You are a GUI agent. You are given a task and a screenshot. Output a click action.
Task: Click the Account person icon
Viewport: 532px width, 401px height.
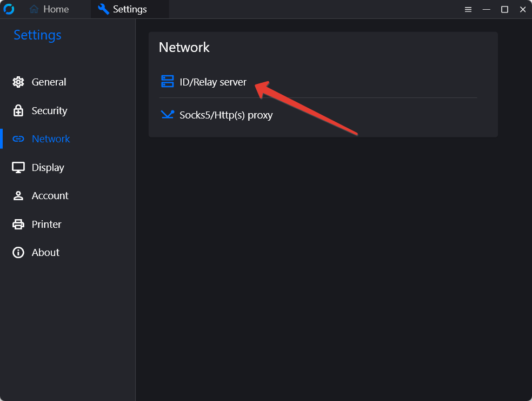pos(18,196)
